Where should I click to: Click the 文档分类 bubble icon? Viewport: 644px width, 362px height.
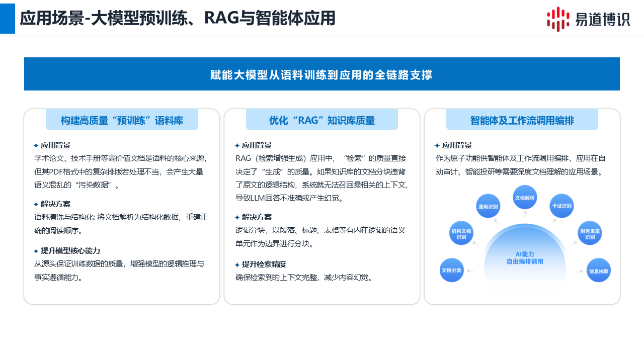(x=452, y=270)
